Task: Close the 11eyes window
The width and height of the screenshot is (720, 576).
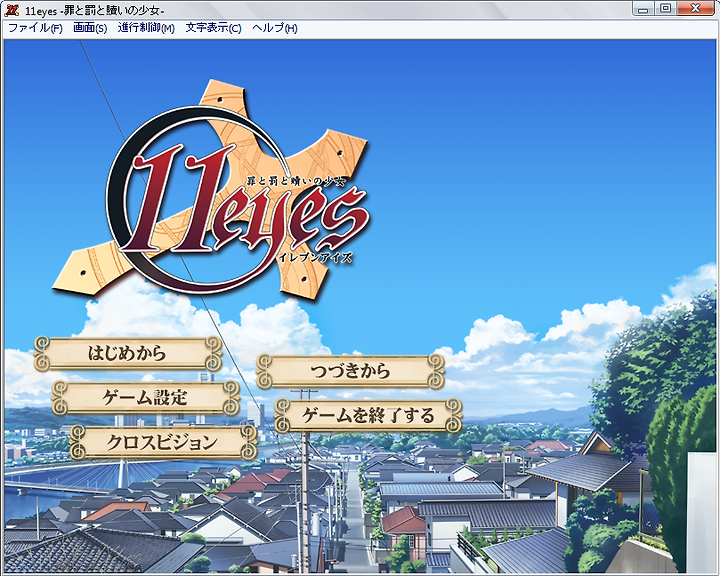Action: (x=696, y=8)
